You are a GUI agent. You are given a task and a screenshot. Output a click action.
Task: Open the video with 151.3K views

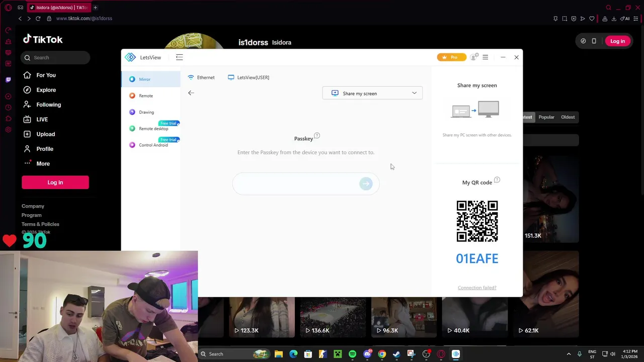[551, 199]
